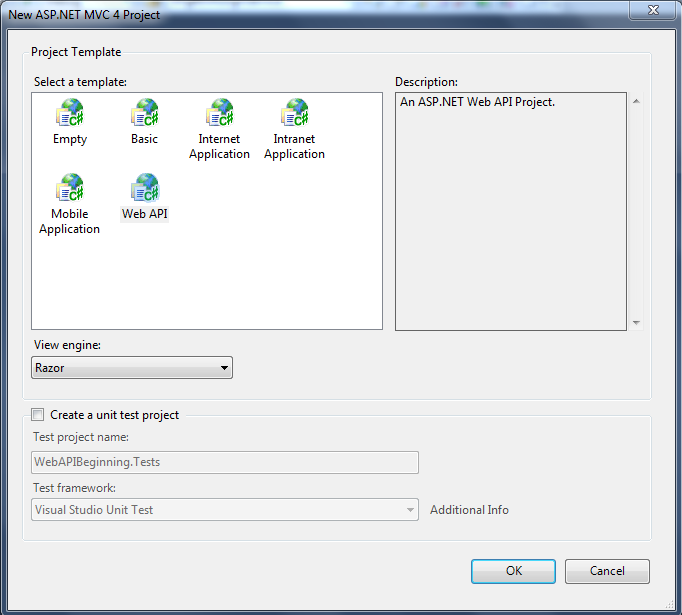Close the New ASP.NET MVC 4 Project dialog
Screen dimensions: 682x615
[653, 10]
